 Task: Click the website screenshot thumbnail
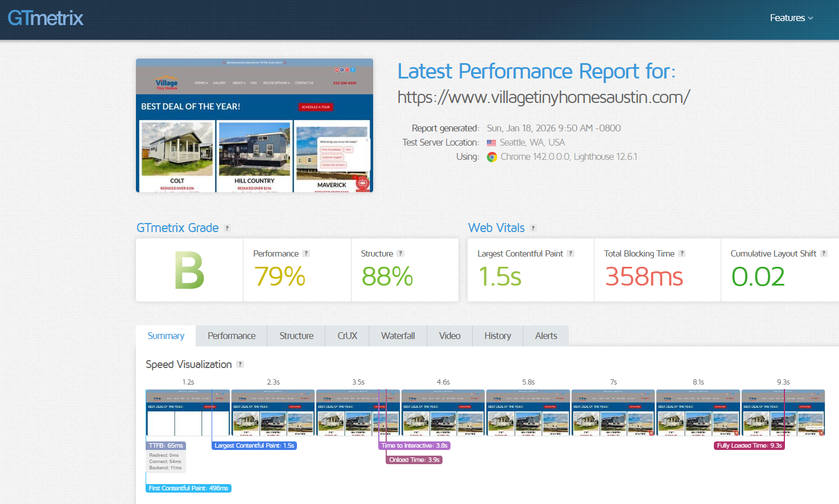coord(254,125)
